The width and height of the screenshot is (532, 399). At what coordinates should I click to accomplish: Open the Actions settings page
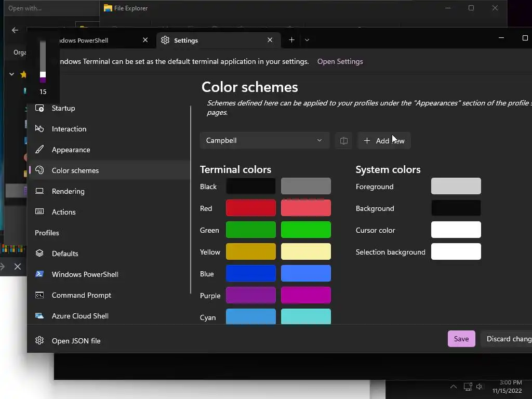coord(109,212)
